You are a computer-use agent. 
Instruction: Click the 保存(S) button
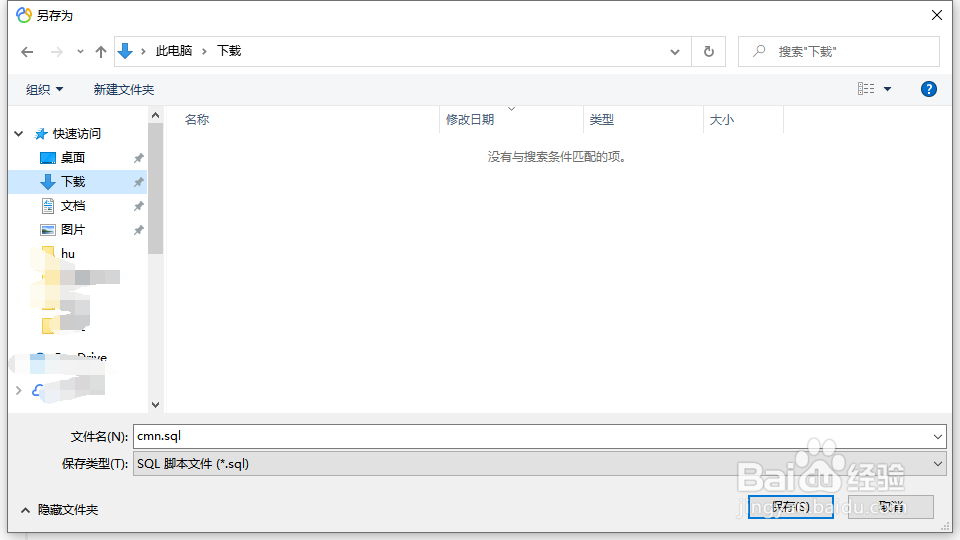tap(790, 506)
